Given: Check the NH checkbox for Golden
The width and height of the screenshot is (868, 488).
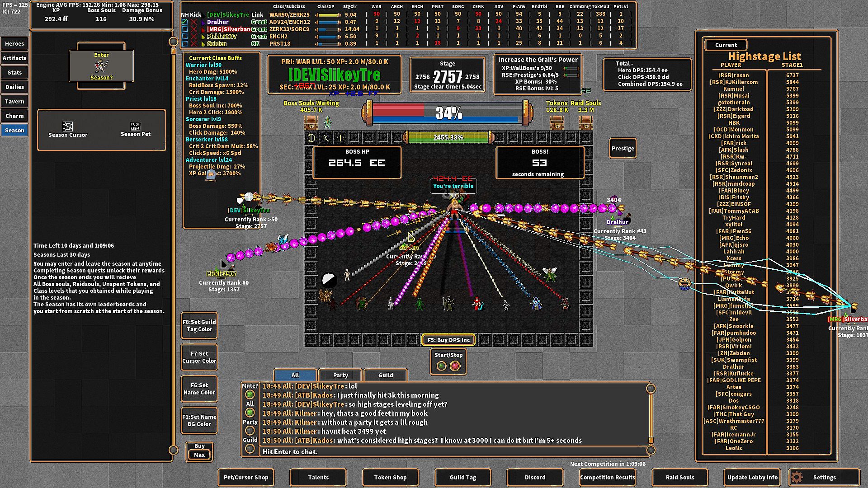Looking at the screenshot, I should pyautogui.click(x=184, y=43).
